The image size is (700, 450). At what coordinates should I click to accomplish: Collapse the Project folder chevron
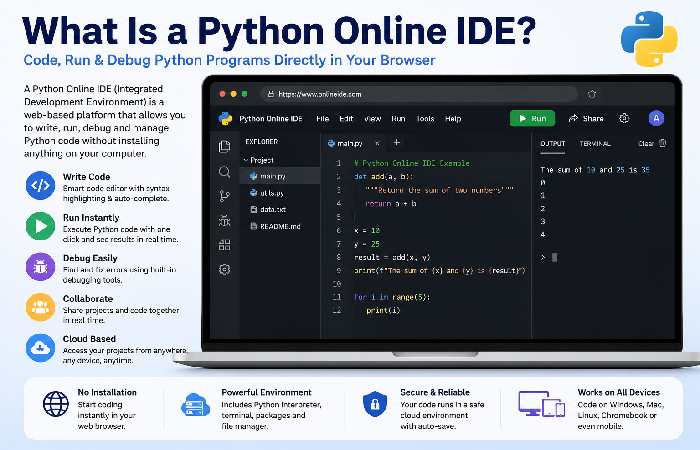246,160
